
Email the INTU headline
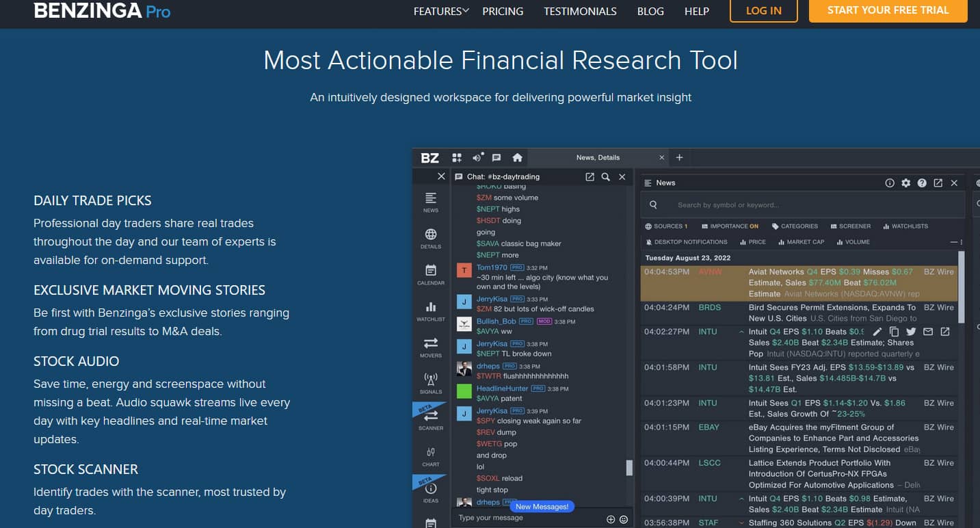pyautogui.click(x=928, y=332)
